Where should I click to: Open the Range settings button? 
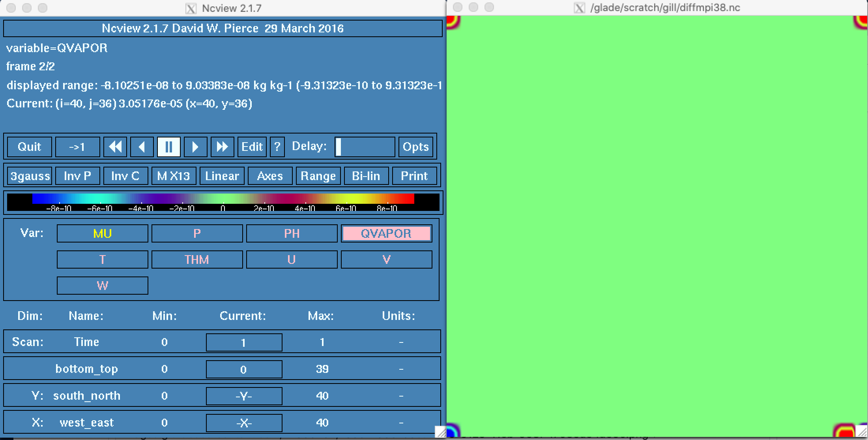click(x=318, y=176)
